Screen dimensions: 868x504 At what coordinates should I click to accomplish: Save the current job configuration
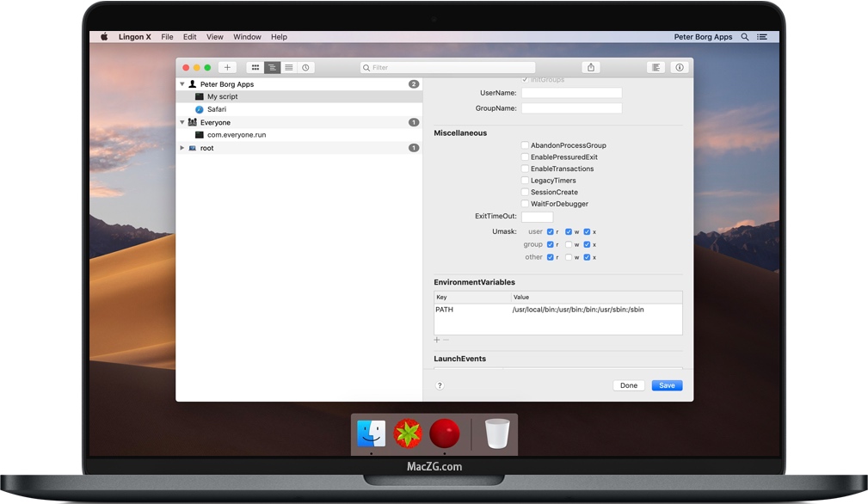coord(667,385)
